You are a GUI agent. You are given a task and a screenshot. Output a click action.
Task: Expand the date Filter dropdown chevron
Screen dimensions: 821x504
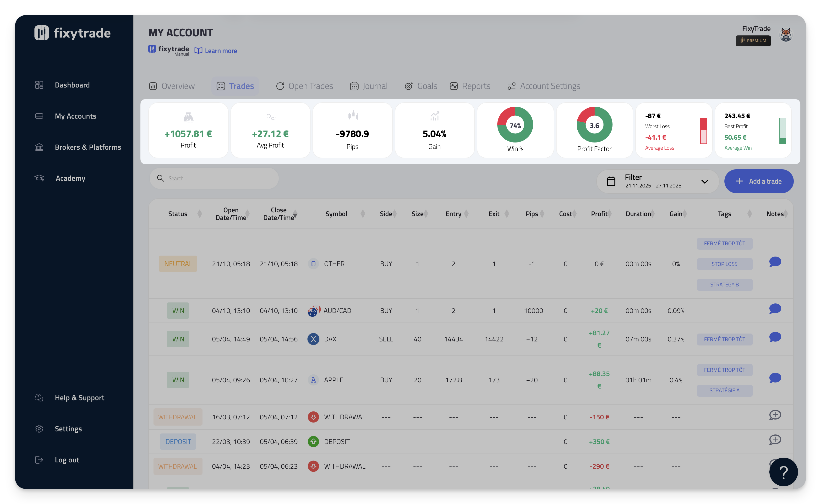coord(704,181)
